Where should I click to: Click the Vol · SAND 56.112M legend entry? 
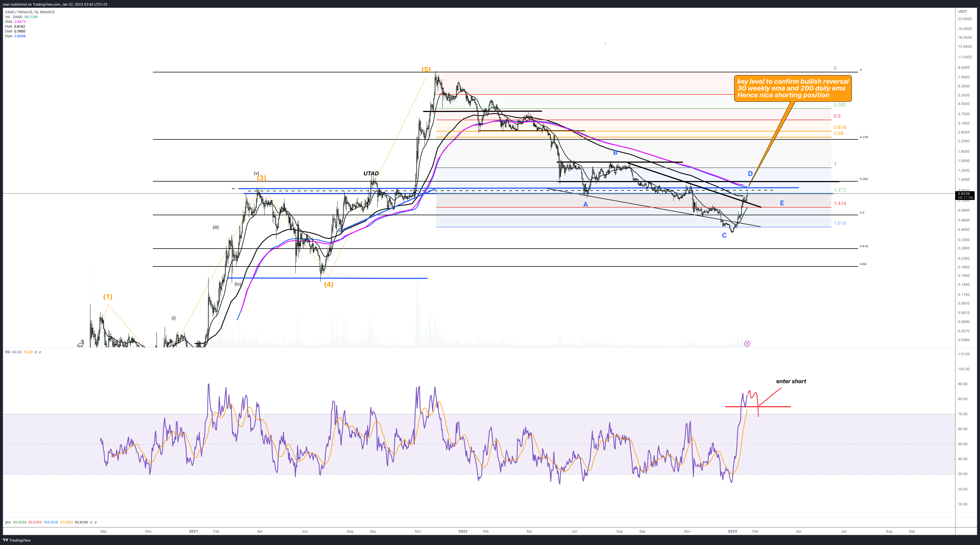pos(21,17)
